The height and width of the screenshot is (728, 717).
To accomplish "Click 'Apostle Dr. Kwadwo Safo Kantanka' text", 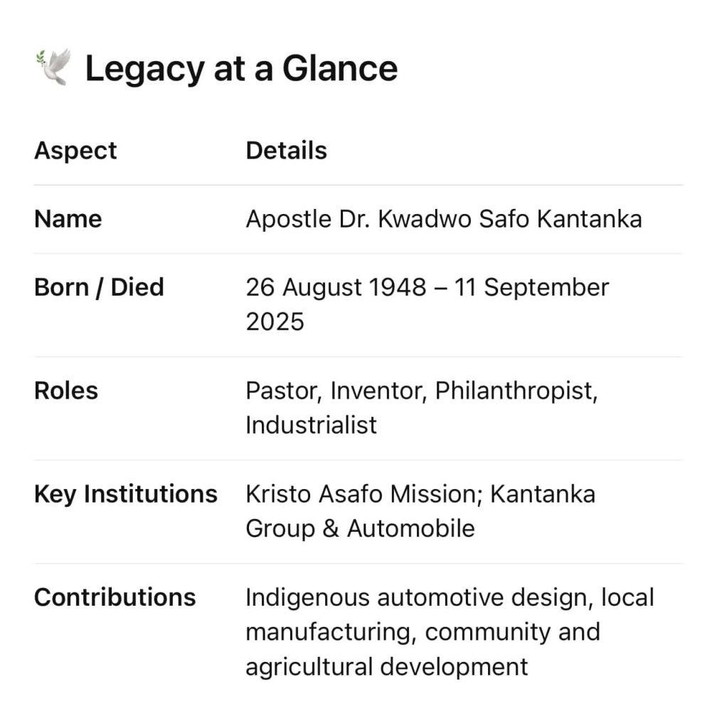I will click(444, 219).
